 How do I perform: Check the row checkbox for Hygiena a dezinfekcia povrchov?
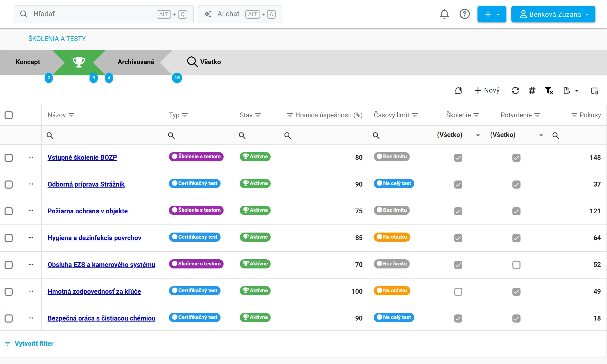click(9, 238)
